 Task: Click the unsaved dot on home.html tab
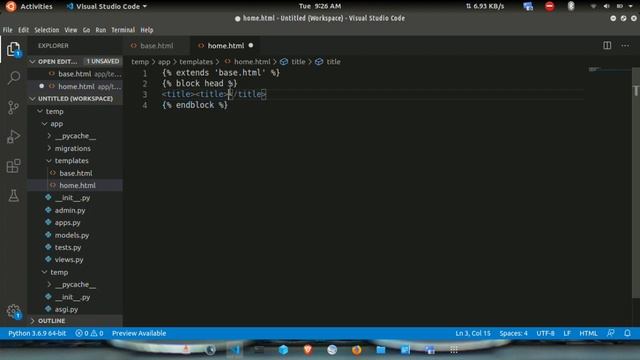[251, 45]
